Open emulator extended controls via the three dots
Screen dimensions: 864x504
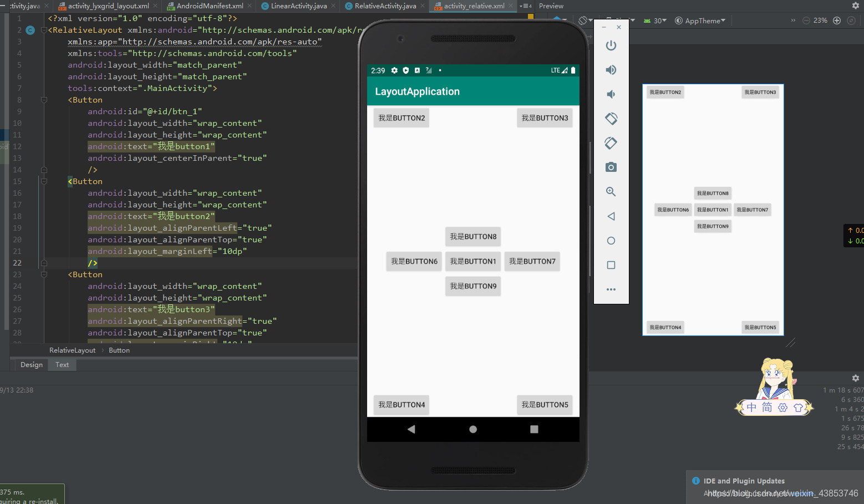coord(611,289)
